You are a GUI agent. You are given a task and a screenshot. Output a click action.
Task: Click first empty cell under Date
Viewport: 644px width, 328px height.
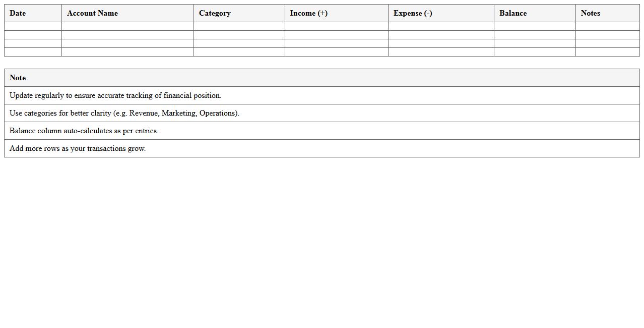(33, 26)
